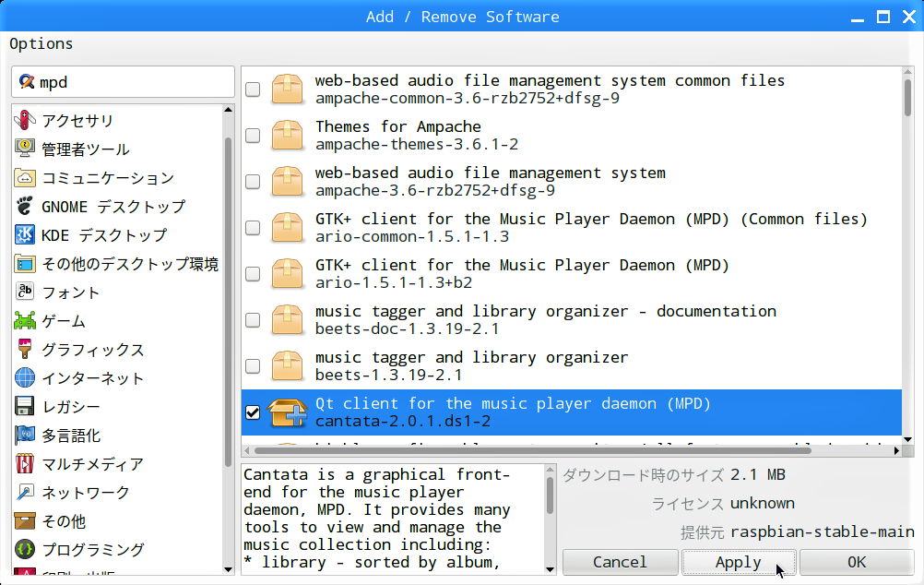Click the ゲーム space invader icon

(x=24, y=321)
